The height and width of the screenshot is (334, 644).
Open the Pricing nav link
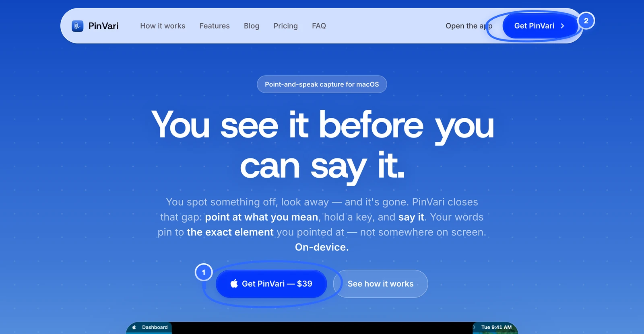click(x=286, y=26)
